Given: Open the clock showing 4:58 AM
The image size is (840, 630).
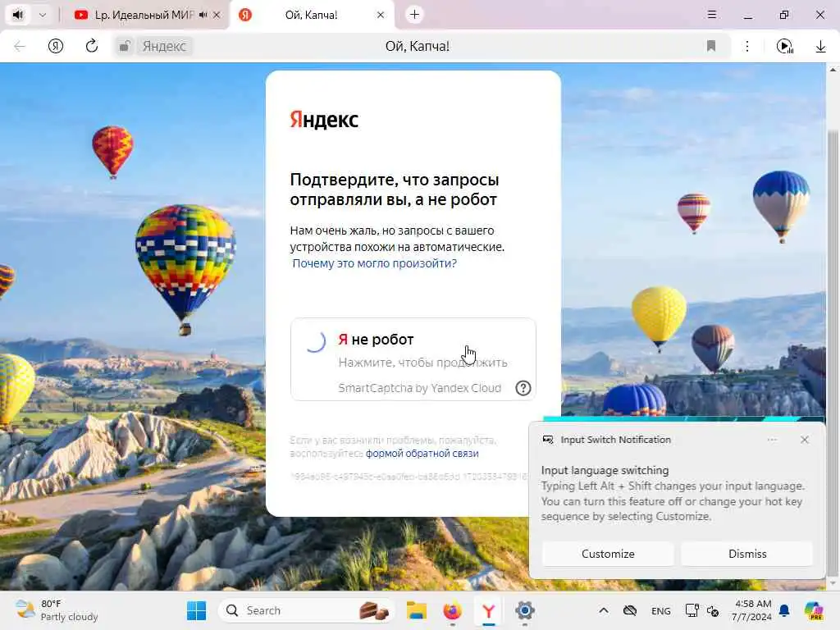Looking at the screenshot, I should coord(752,610).
